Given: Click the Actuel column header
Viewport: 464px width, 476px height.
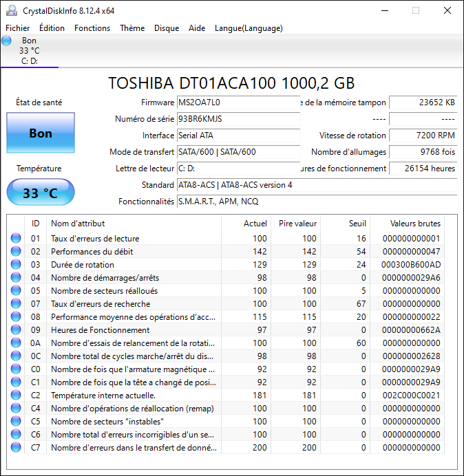Looking at the screenshot, I should [246, 224].
